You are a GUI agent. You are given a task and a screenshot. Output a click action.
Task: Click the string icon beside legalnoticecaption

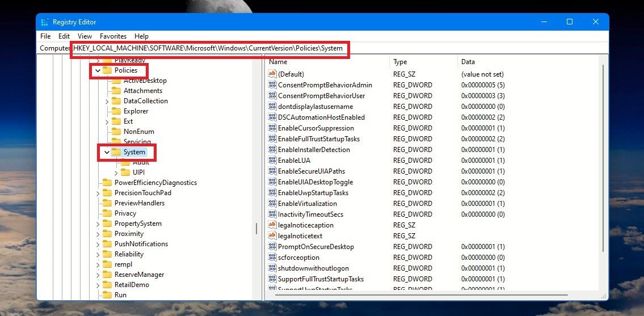pos(272,225)
